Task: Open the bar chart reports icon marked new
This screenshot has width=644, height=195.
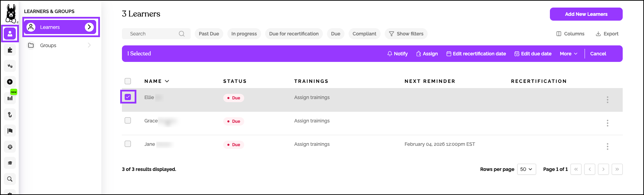Action: [x=10, y=98]
